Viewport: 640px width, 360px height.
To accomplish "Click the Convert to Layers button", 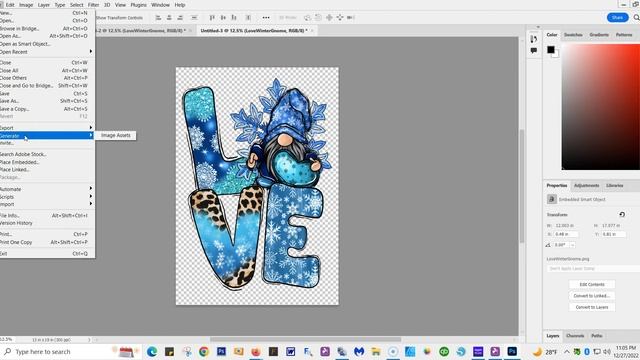I will 592,307.
